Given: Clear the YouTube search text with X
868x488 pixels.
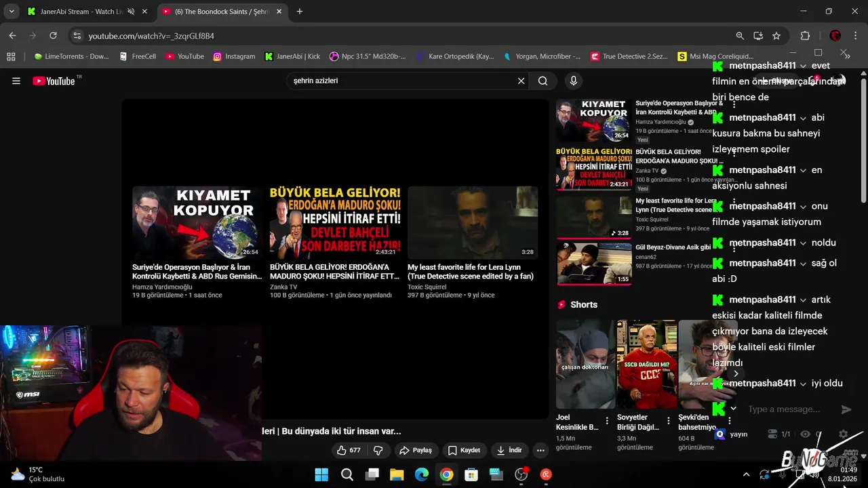Looking at the screenshot, I should (x=521, y=81).
